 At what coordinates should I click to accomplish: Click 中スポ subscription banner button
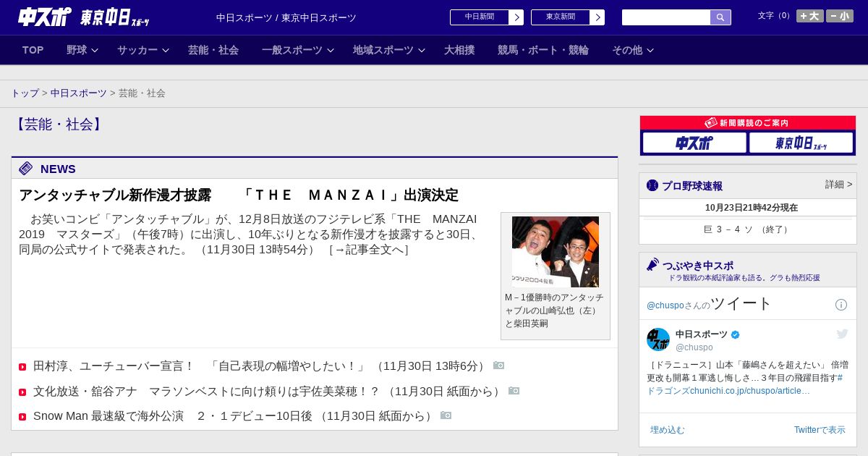click(694, 143)
